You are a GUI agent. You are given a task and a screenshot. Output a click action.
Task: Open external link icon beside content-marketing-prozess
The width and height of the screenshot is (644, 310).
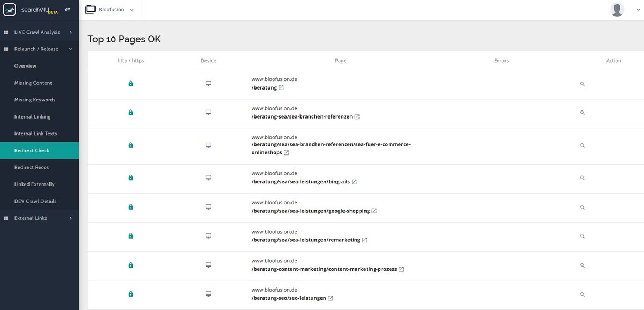click(x=401, y=269)
